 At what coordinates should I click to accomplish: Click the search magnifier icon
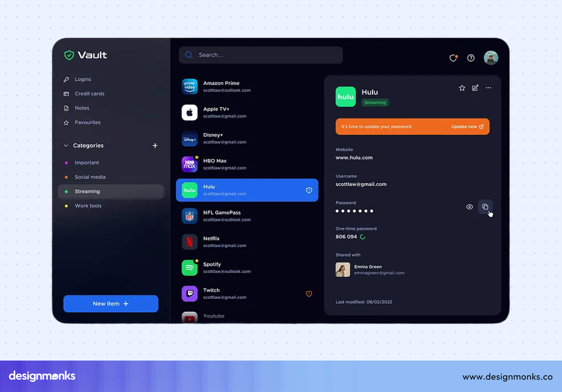189,55
